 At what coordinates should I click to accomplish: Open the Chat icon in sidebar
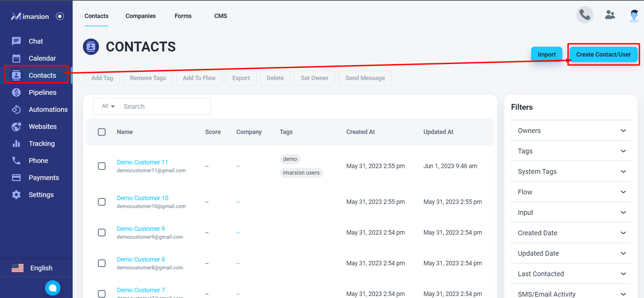(x=17, y=41)
